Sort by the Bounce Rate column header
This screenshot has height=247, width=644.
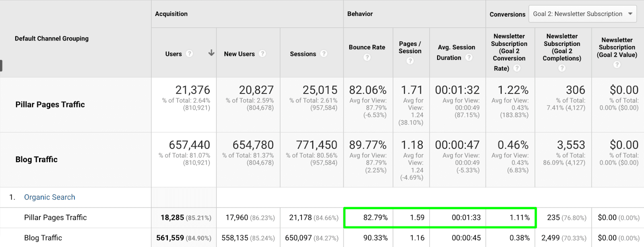click(x=367, y=47)
